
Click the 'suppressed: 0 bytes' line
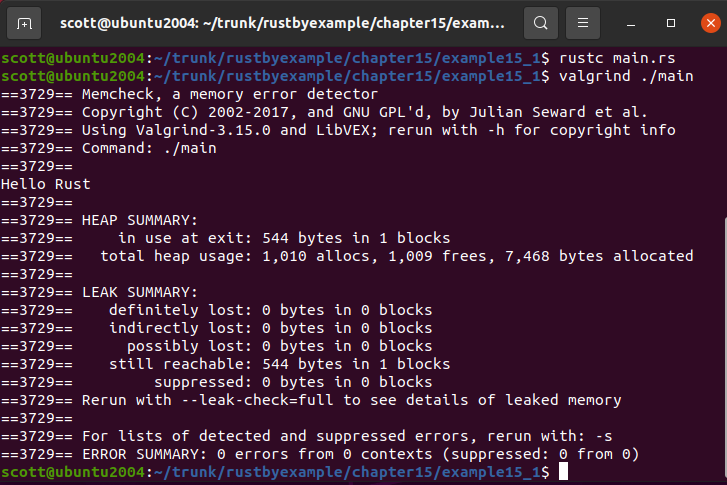217,383
